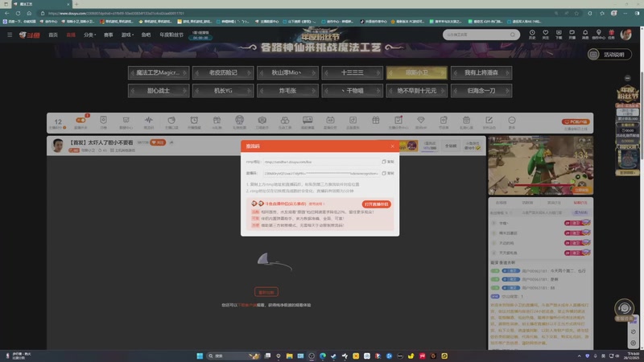Open 年度粉丝节 in top navigation

tap(171, 35)
